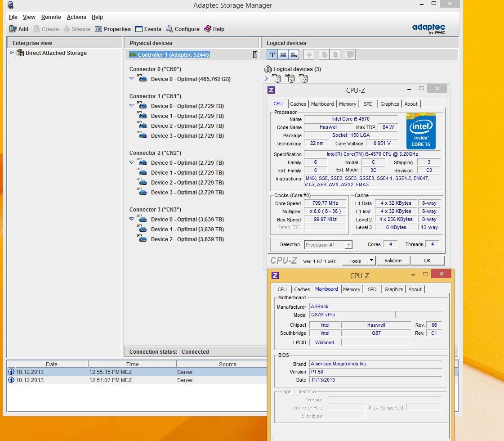The width and height of the screenshot is (504, 441).
Task: Switch to Caches tab in CPU-Z processor window
Action: (x=298, y=104)
